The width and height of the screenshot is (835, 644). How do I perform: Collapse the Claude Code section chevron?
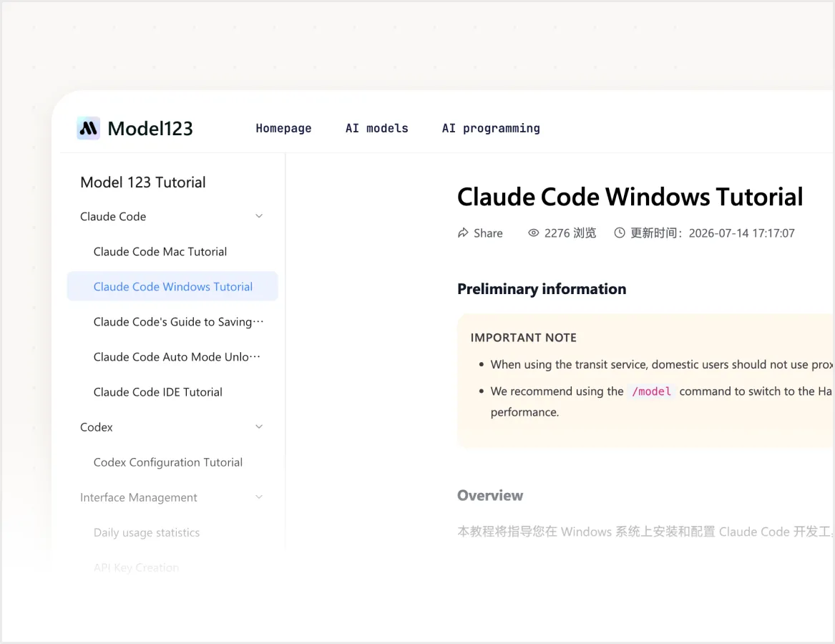coord(259,216)
